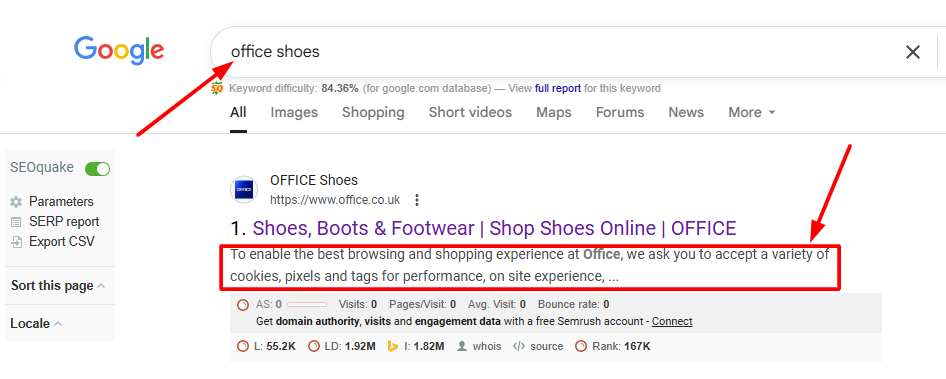Image resolution: width=946 pixels, height=379 pixels.
Task: Open the Maps tab
Action: pos(554,112)
